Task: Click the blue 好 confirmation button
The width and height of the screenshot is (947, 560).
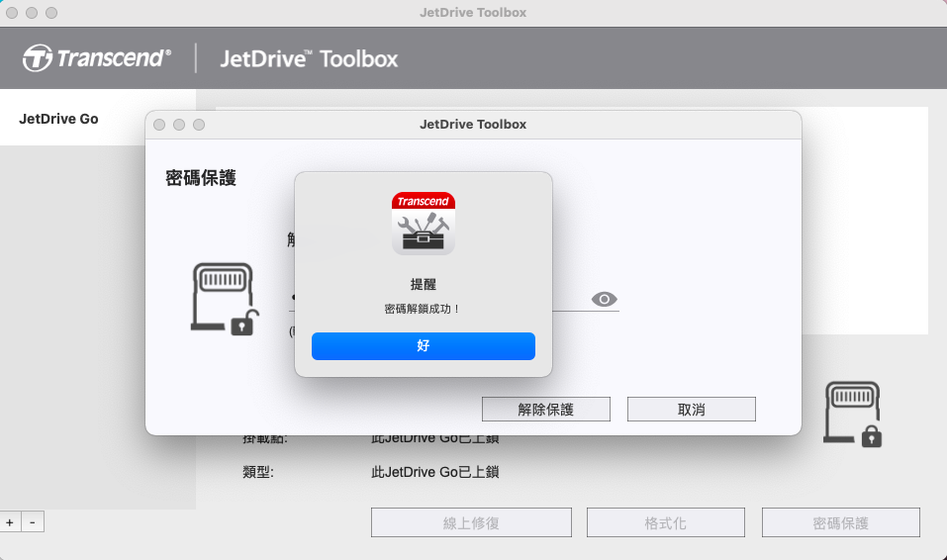Action: [423, 346]
